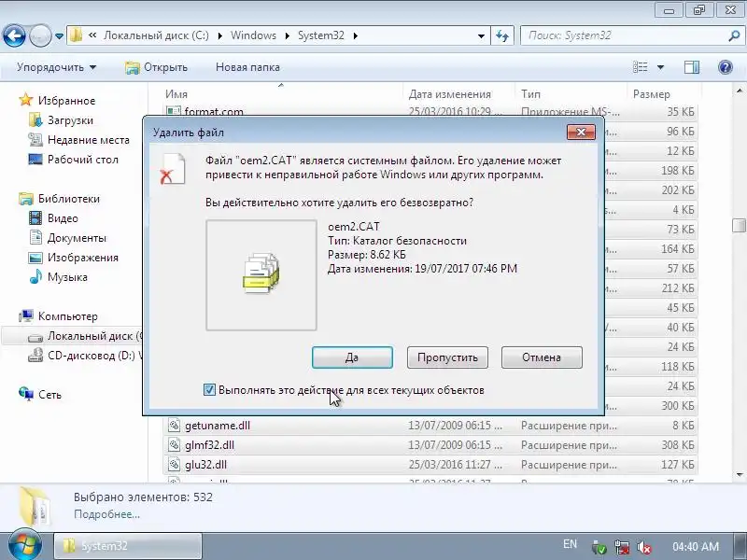Expand the address bar history dropdown
This screenshot has width=747, height=560.
pyautogui.click(x=481, y=36)
